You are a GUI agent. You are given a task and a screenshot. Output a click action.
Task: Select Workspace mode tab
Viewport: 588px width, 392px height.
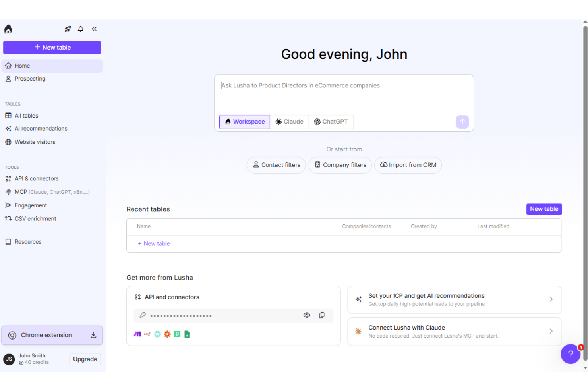pyautogui.click(x=245, y=122)
